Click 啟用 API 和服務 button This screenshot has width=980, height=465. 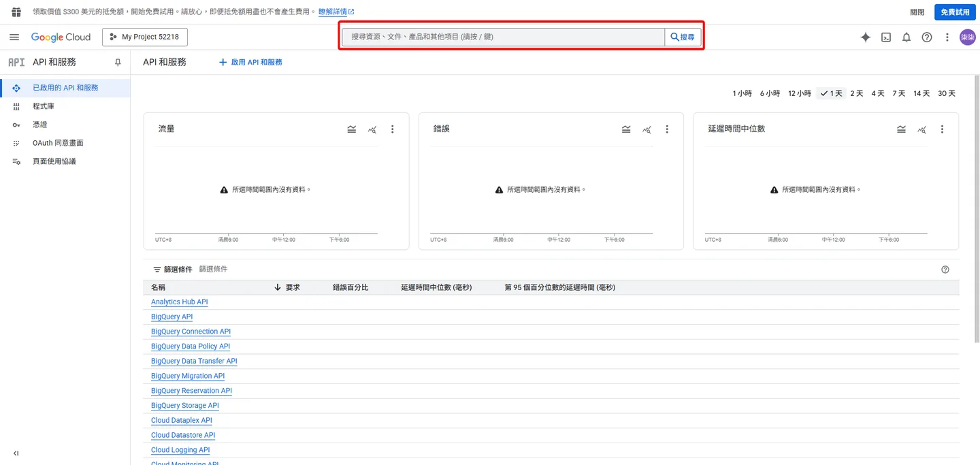(250, 62)
